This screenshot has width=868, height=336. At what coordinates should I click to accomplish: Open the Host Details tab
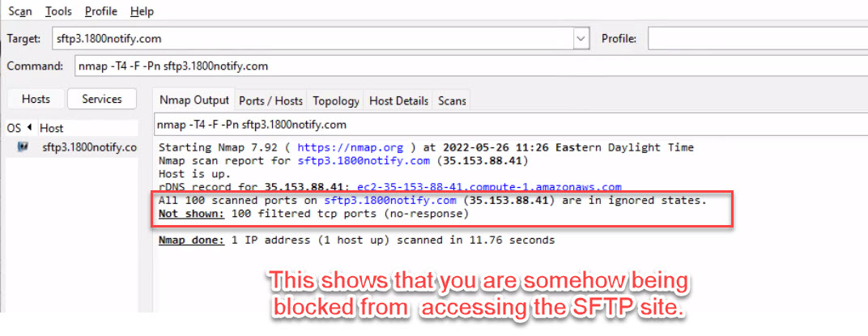(x=398, y=100)
